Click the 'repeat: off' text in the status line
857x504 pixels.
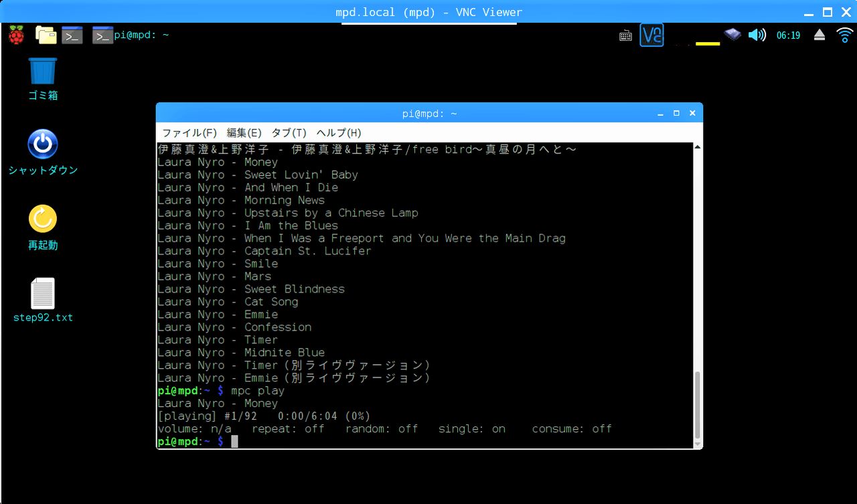[288, 429]
